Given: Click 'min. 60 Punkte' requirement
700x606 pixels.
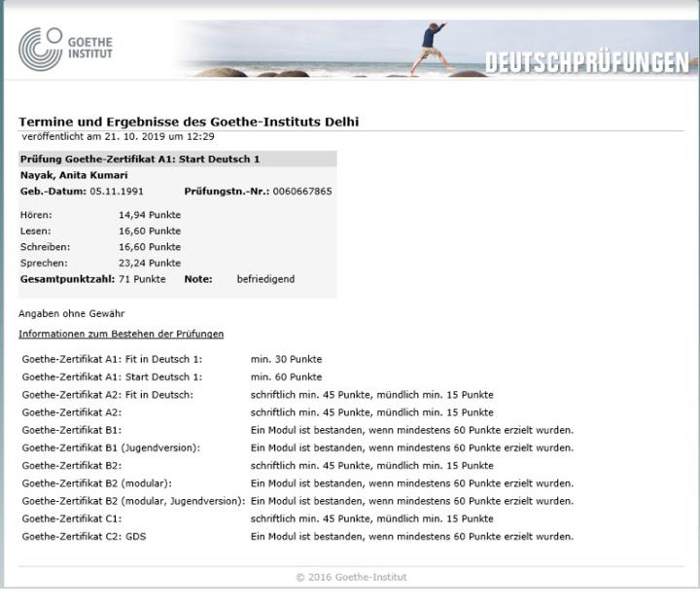Looking at the screenshot, I should 286,376.
